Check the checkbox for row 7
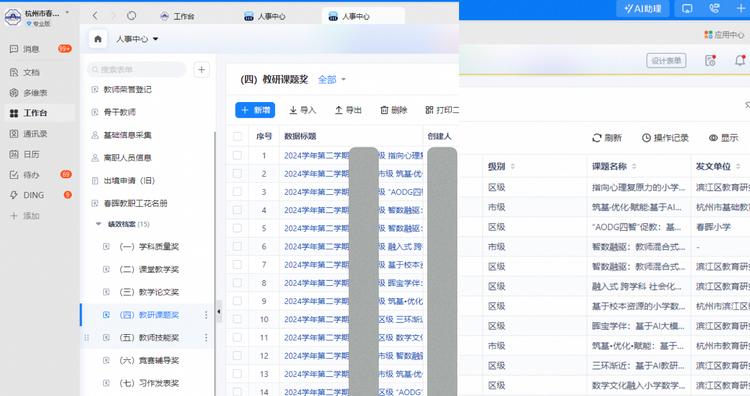 click(237, 264)
